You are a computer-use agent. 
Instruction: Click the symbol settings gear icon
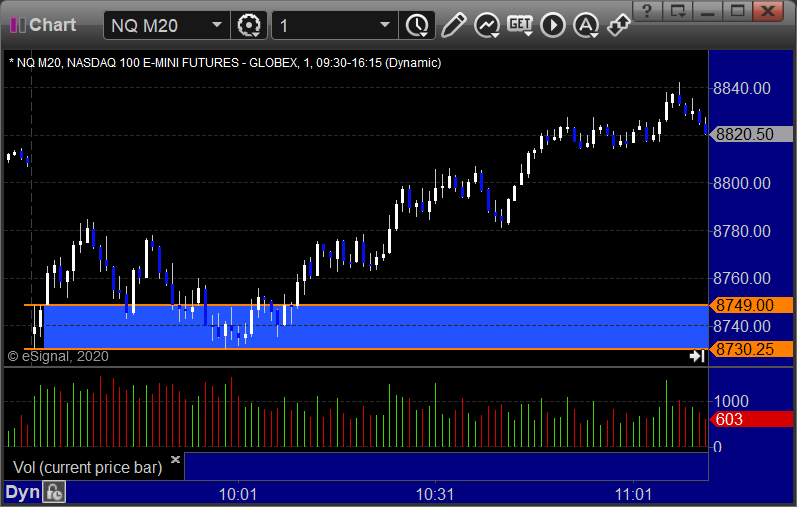pos(249,25)
